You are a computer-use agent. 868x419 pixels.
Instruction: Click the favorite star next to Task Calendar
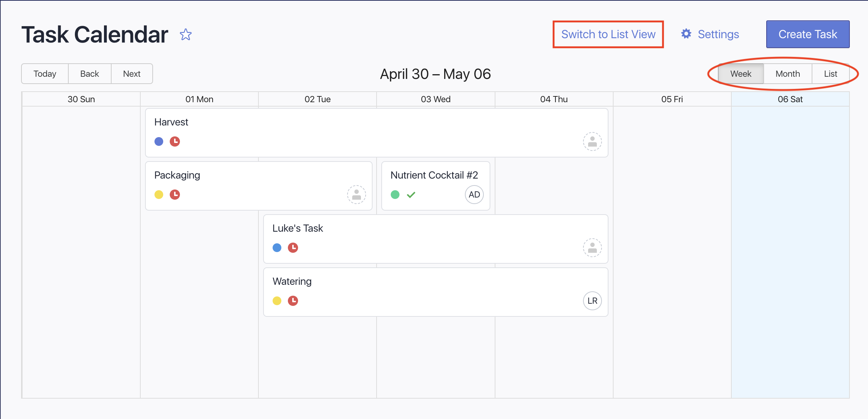tap(186, 35)
